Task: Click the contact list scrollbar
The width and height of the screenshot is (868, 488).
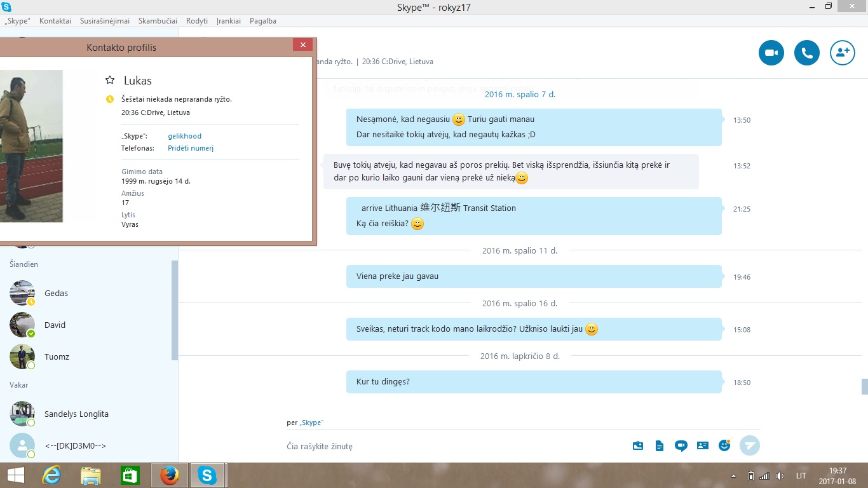Action: coord(175,310)
